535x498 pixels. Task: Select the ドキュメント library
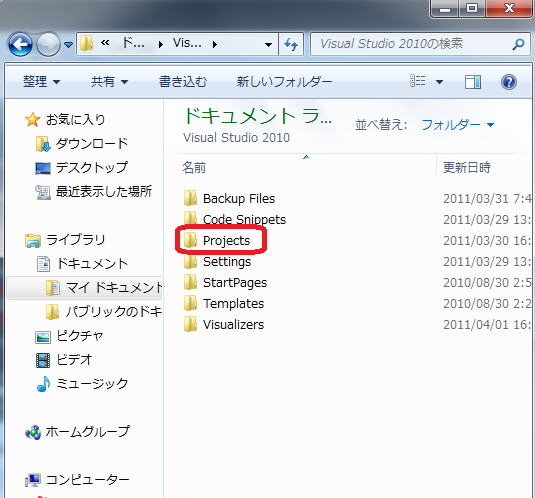[x=92, y=264]
